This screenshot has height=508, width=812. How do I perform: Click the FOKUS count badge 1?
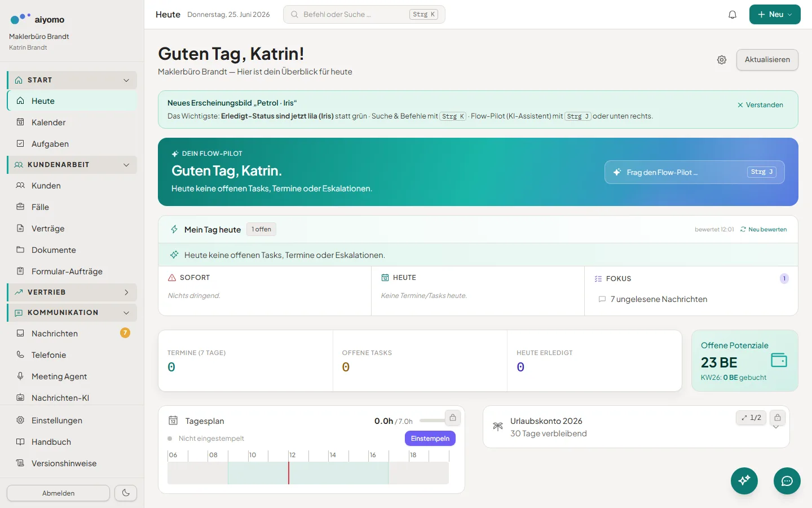coord(784,278)
